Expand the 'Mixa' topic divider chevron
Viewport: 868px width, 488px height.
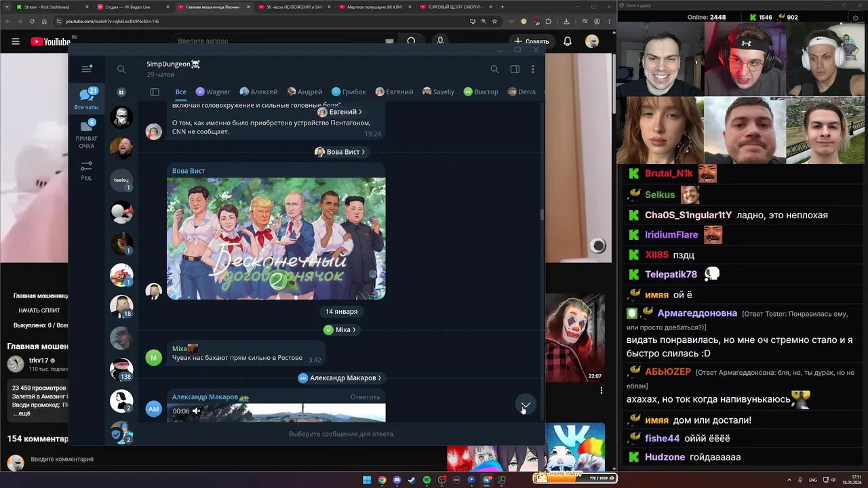(354, 330)
